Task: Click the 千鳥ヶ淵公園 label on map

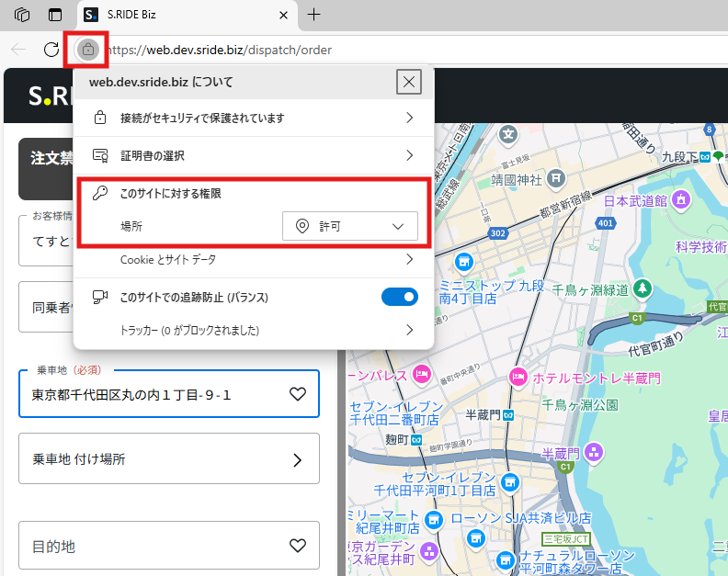Action: (x=580, y=405)
